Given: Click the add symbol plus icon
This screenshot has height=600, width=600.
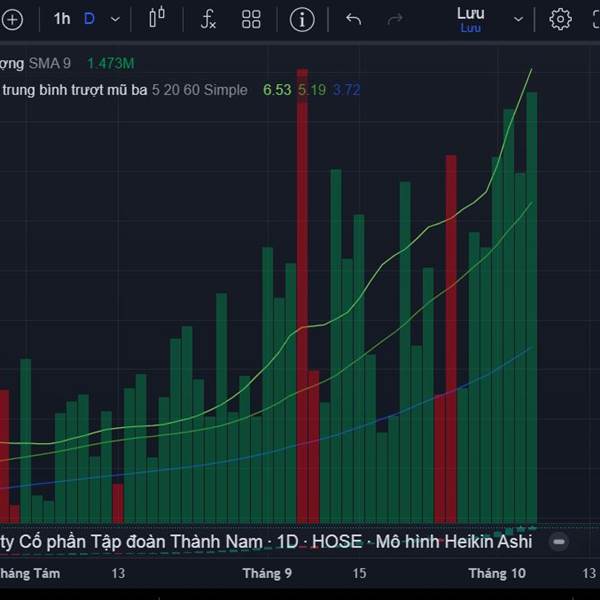Looking at the screenshot, I should [x=12, y=19].
